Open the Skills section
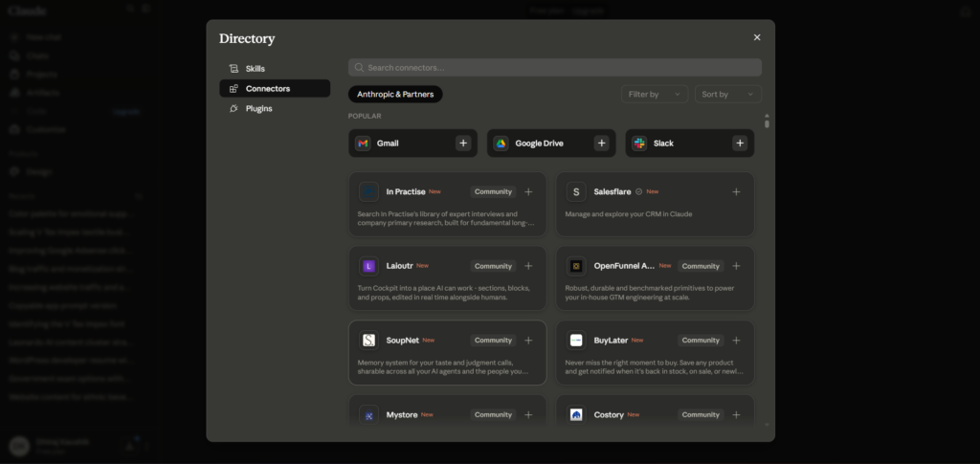Viewport: 980px width, 464px height. coord(275,69)
